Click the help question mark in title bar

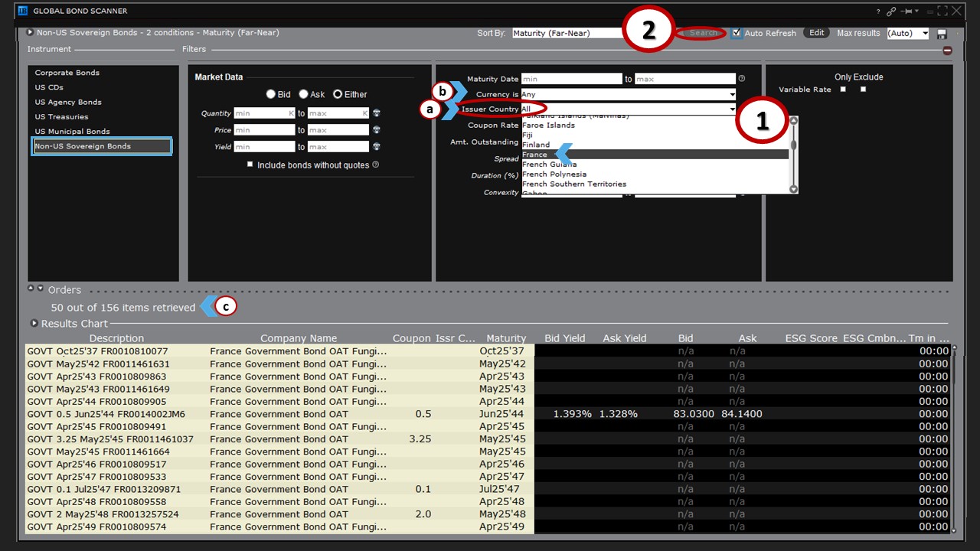(878, 11)
